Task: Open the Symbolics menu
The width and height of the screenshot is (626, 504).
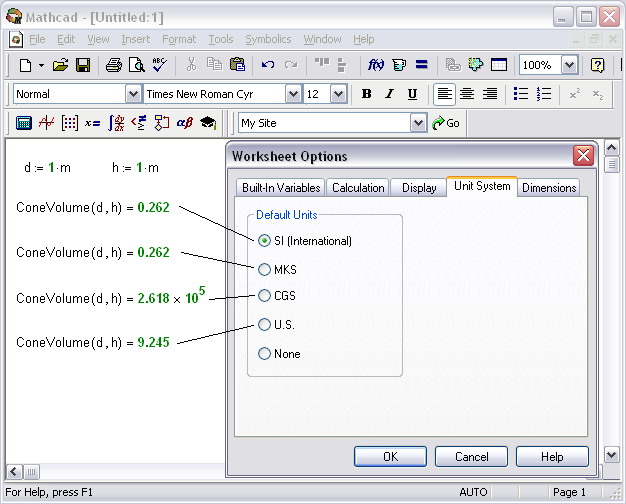Action: coord(268,39)
